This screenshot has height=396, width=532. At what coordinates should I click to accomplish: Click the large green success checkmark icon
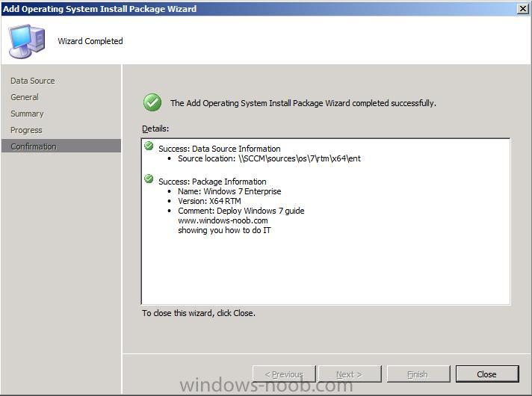pos(152,102)
